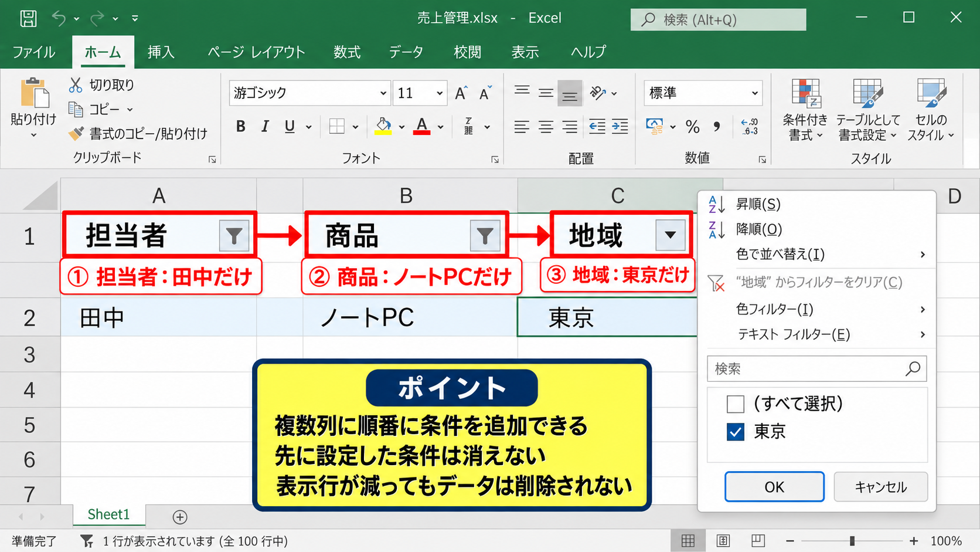Switch to Page Layout view icon

pos(723,540)
